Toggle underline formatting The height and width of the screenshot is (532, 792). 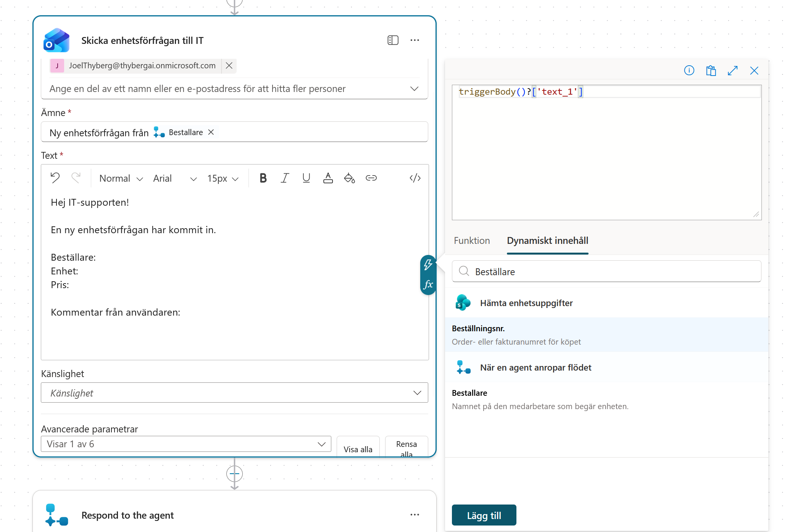[306, 178]
